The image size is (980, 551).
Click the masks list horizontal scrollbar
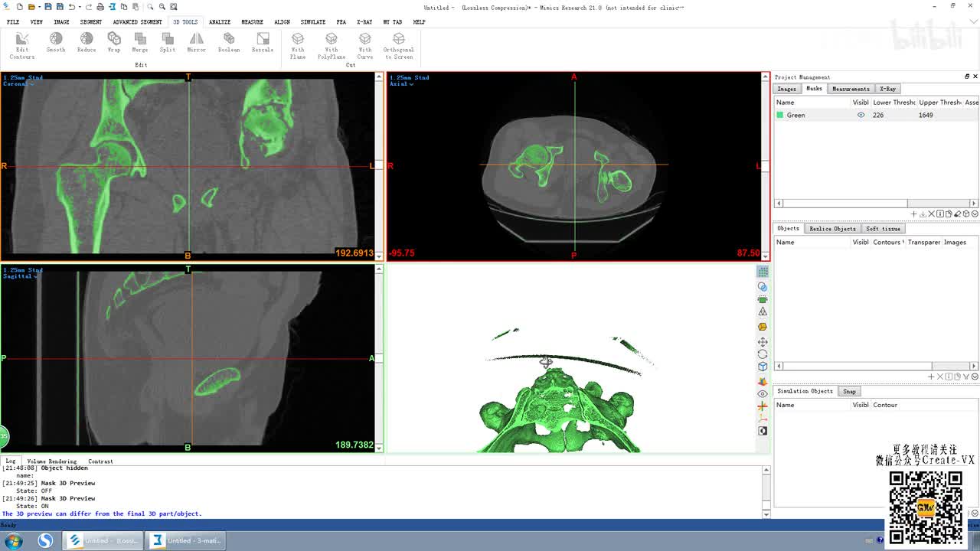(x=876, y=203)
